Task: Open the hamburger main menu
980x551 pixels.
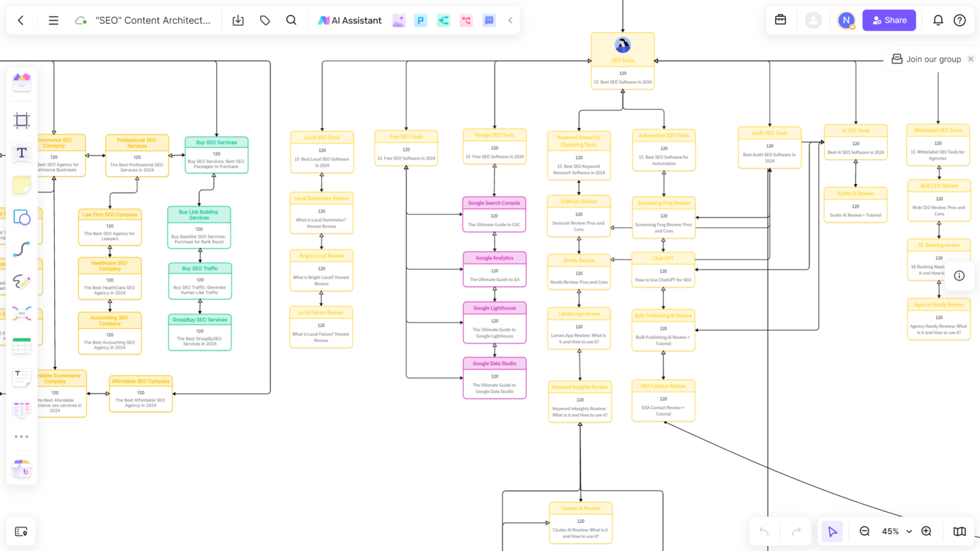Action: (54, 20)
